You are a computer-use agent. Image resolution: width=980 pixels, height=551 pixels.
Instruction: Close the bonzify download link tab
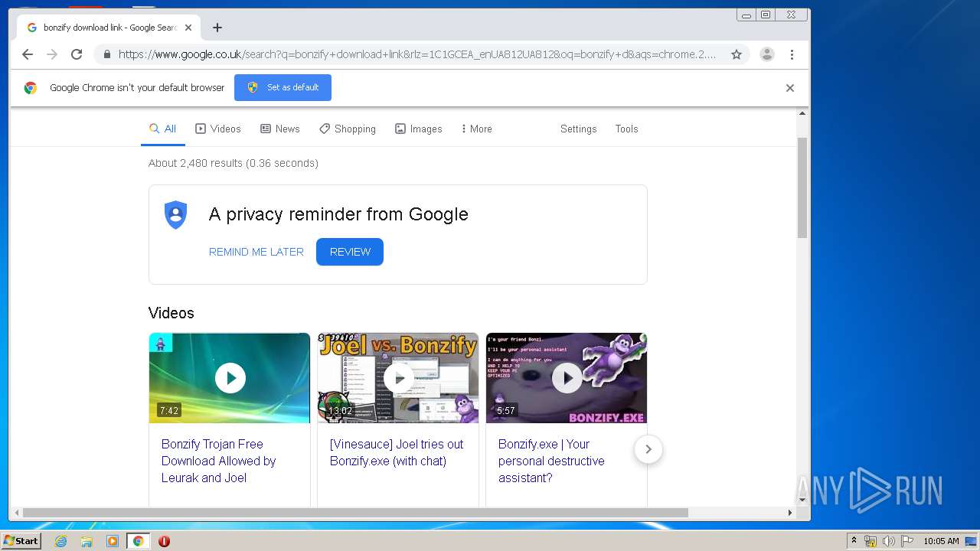188,28
